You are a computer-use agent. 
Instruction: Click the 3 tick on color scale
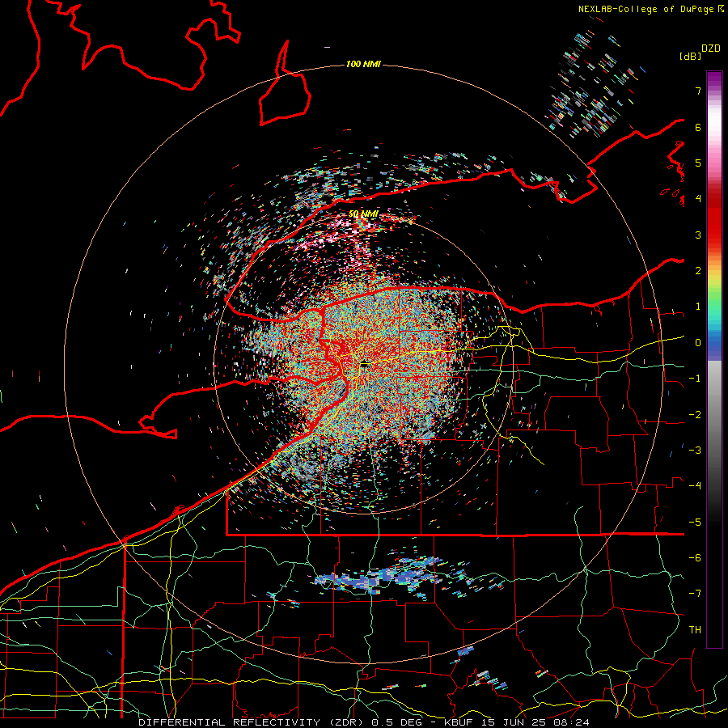698,235
